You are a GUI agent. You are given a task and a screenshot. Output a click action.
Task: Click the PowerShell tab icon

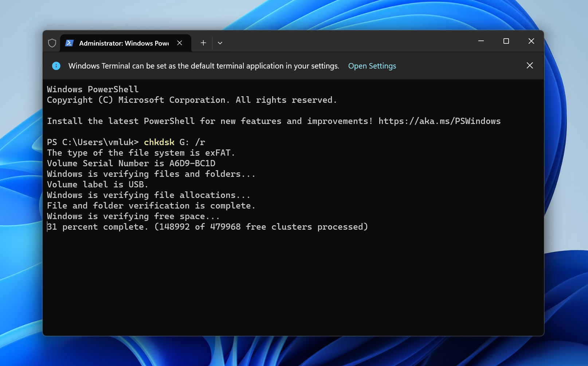tap(69, 43)
